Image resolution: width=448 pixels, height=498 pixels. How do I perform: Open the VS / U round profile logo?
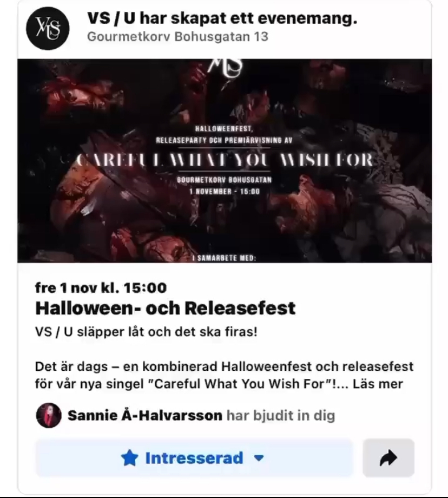48,28
